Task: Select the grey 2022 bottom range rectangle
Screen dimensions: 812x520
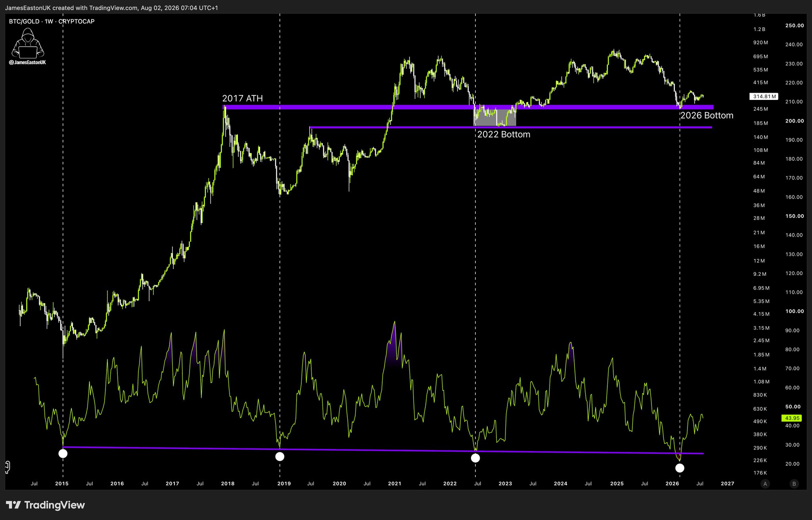Action: [495, 118]
